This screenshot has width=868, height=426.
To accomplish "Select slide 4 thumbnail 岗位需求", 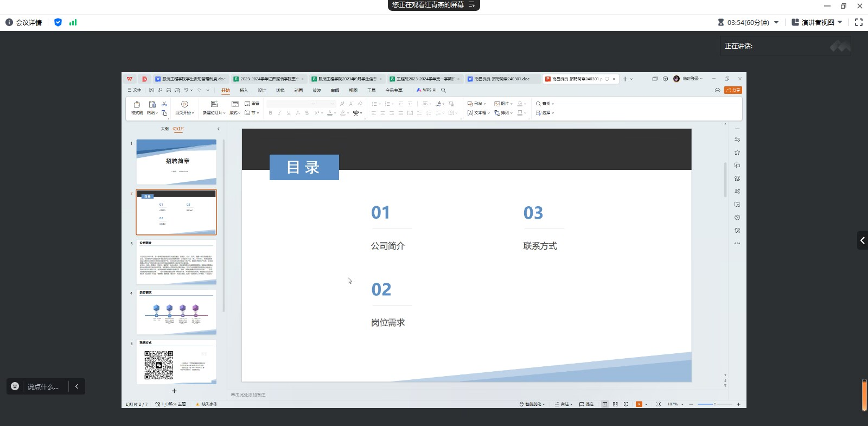I will (x=176, y=312).
